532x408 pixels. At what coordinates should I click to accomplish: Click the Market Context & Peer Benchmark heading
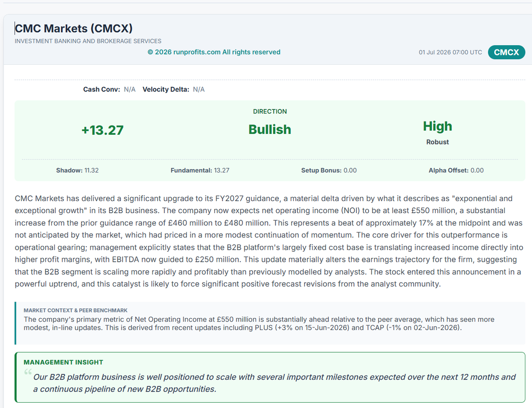tap(76, 311)
